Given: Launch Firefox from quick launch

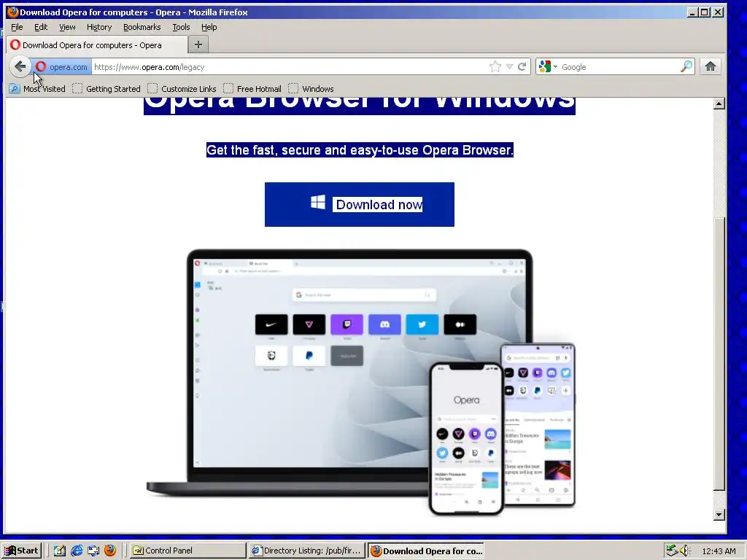Looking at the screenshot, I should click(x=110, y=551).
